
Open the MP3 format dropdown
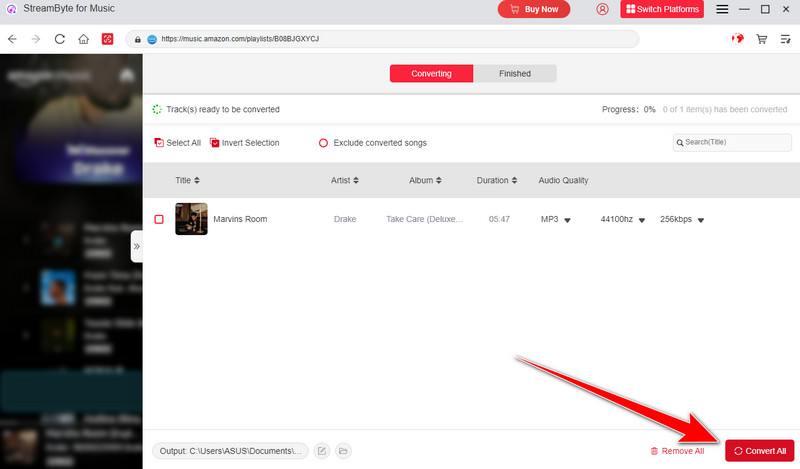pos(556,219)
